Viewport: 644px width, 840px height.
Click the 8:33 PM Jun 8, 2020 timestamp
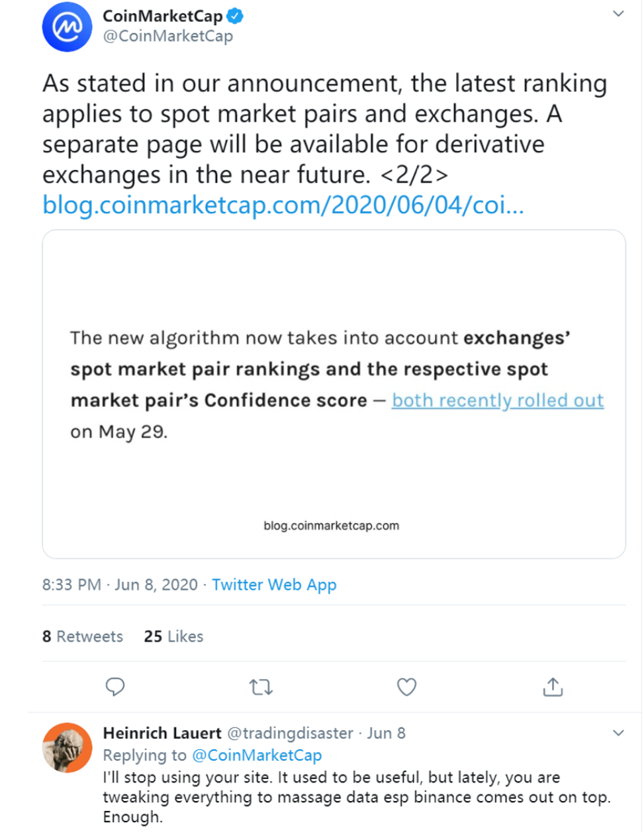click(120, 585)
